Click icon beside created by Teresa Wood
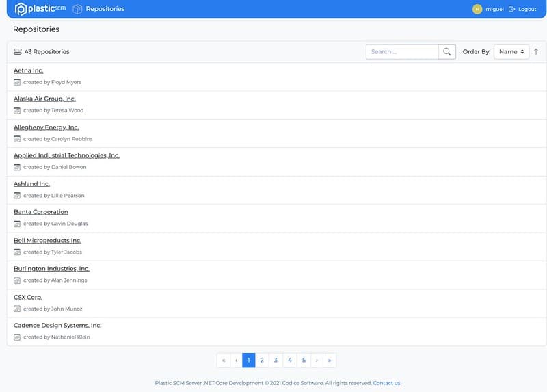The image size is (547, 392). coord(17,111)
